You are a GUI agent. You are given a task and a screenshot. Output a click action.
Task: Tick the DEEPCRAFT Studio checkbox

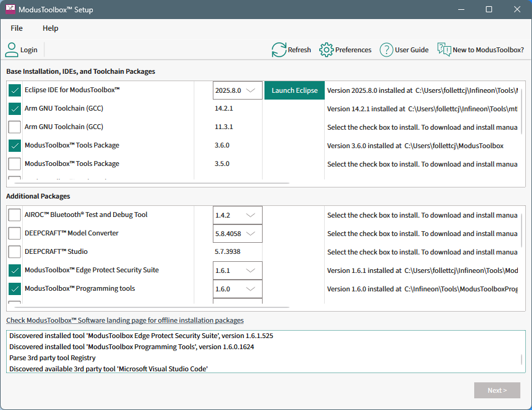click(x=15, y=252)
